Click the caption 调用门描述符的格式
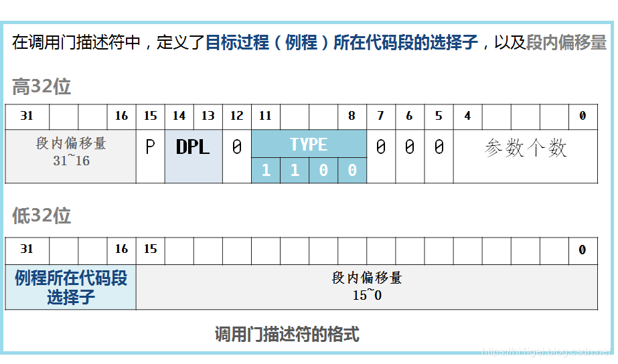Screen dimensions: 618x364 coord(287,334)
